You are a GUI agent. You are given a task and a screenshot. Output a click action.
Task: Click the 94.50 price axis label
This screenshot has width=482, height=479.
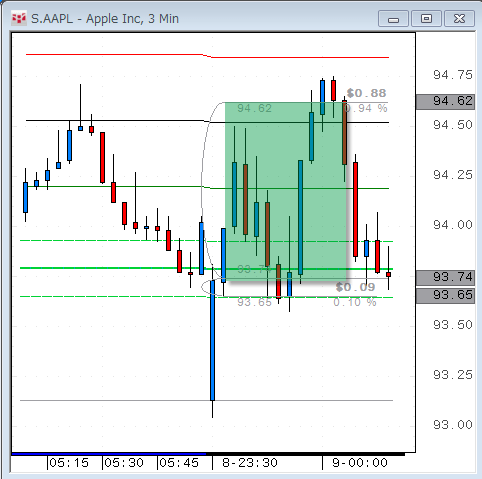[453, 125]
